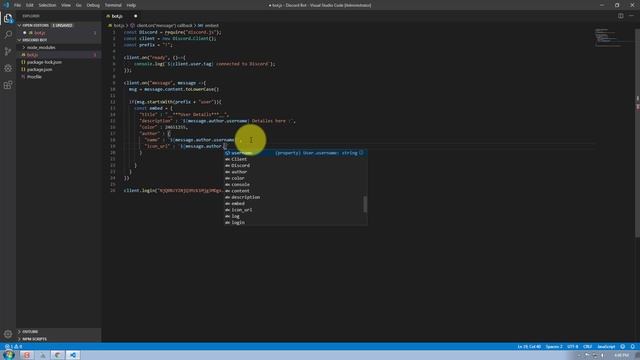Choose the log autocomplete suggestion
Screen dimensions: 640x360
pyautogui.click(x=295, y=216)
